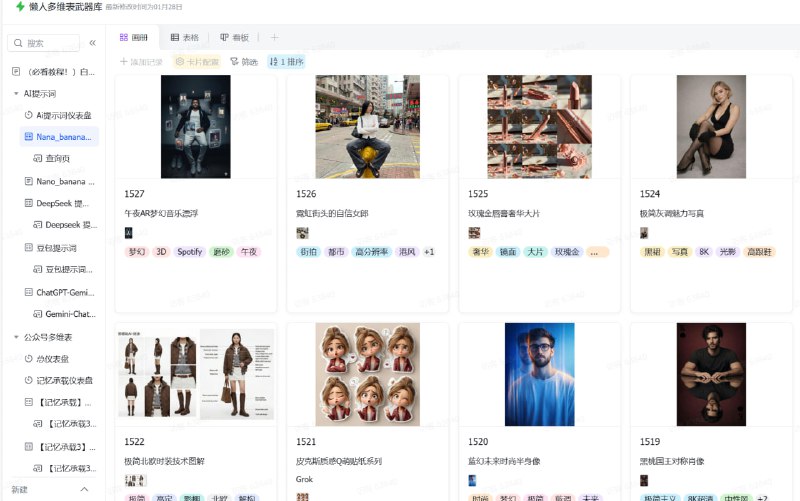800x501 pixels.
Task: Collapse the sidebar with double-chevron icon
Action: coord(92,43)
